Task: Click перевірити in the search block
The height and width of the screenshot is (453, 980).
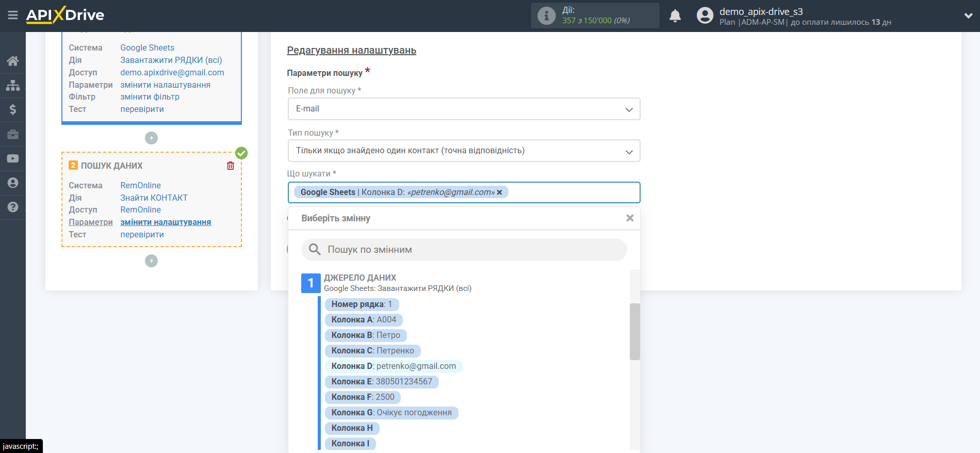Action: pyautogui.click(x=142, y=234)
